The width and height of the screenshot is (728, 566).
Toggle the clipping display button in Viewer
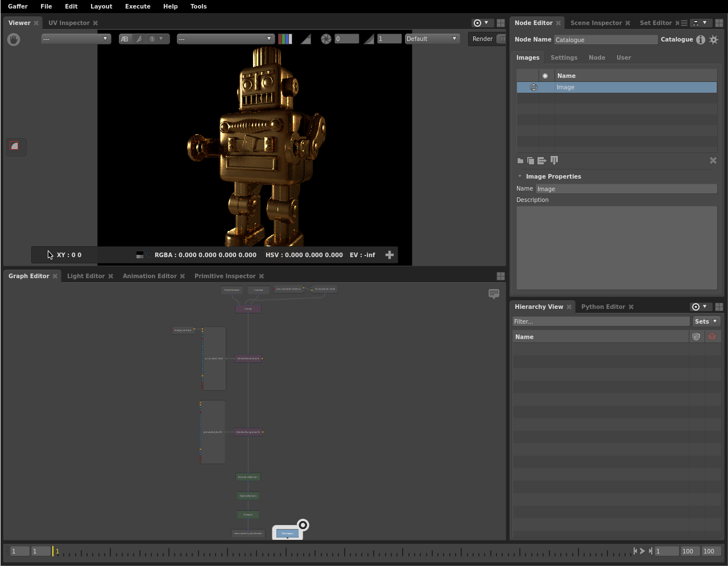pos(306,39)
